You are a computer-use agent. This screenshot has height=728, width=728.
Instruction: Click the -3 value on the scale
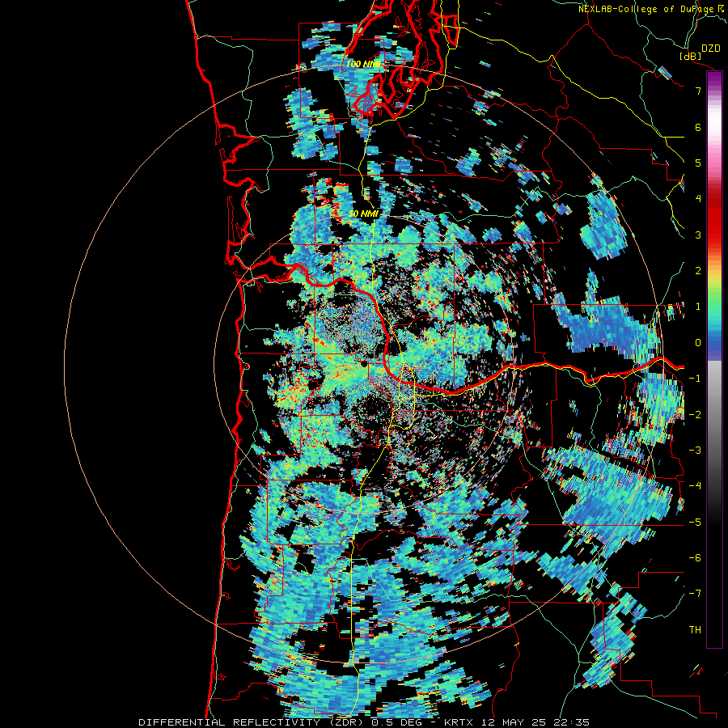[x=695, y=450]
